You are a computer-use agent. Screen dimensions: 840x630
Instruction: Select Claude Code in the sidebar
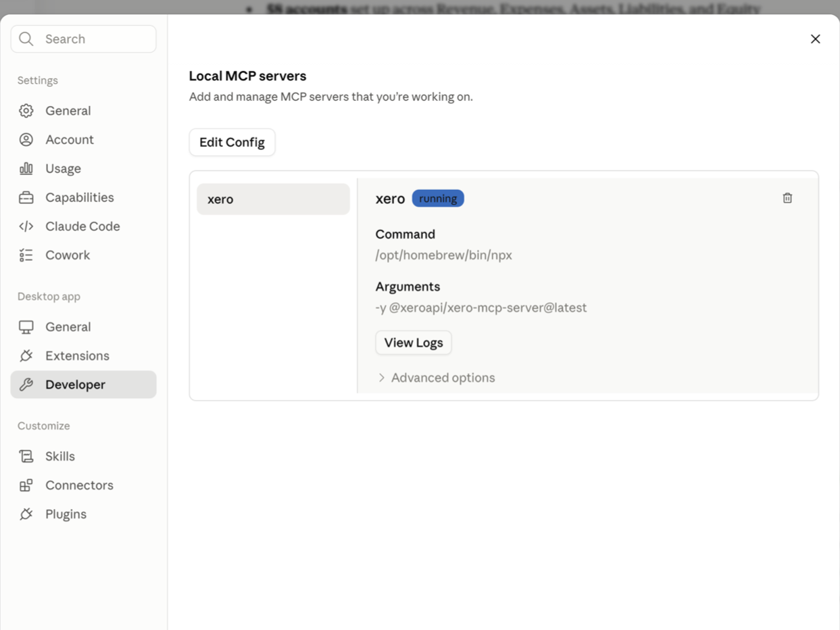(83, 226)
